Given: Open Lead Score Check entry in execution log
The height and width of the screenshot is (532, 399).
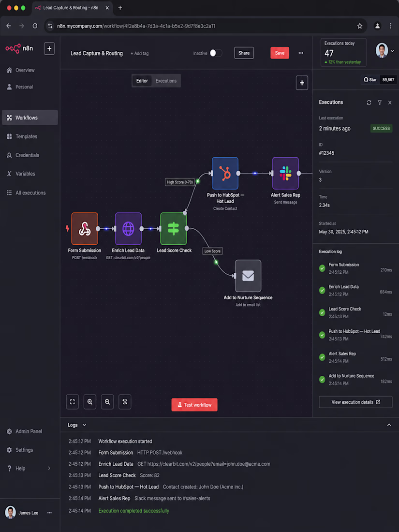Looking at the screenshot, I should (355, 313).
